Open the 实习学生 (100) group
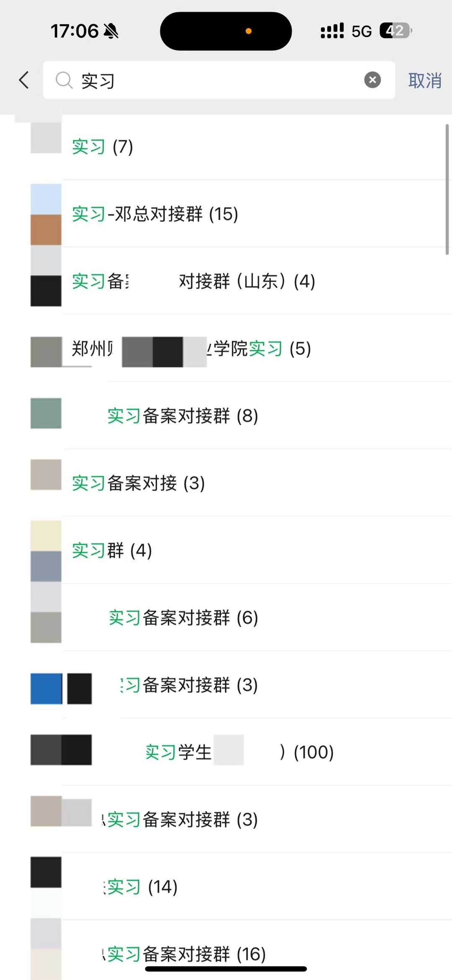The height and width of the screenshot is (980, 452). tap(226, 752)
